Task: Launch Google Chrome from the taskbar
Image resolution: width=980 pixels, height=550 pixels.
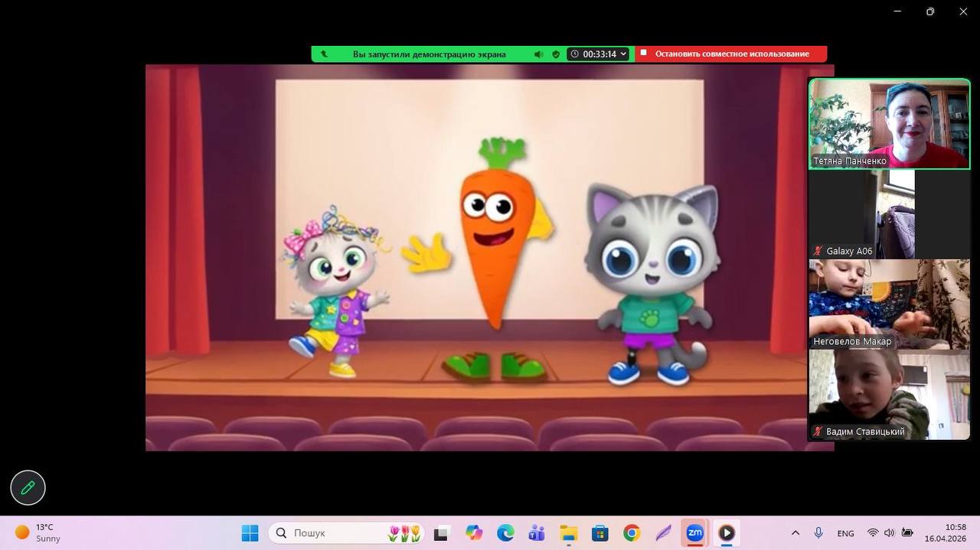Action: click(x=631, y=533)
